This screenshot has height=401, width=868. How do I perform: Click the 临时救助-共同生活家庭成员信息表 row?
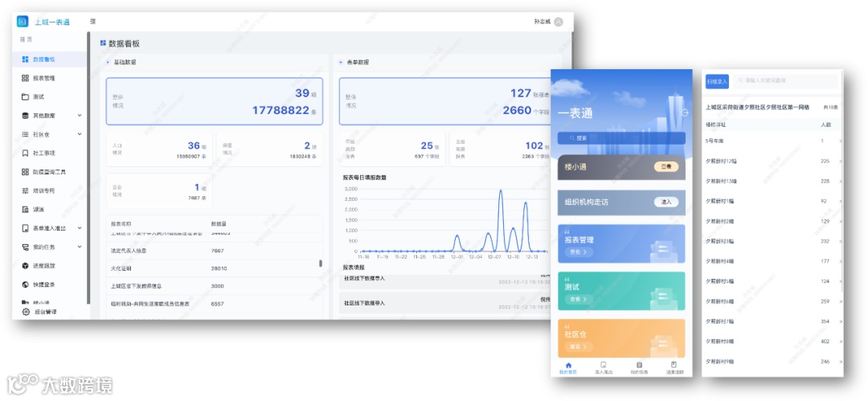coord(215,304)
